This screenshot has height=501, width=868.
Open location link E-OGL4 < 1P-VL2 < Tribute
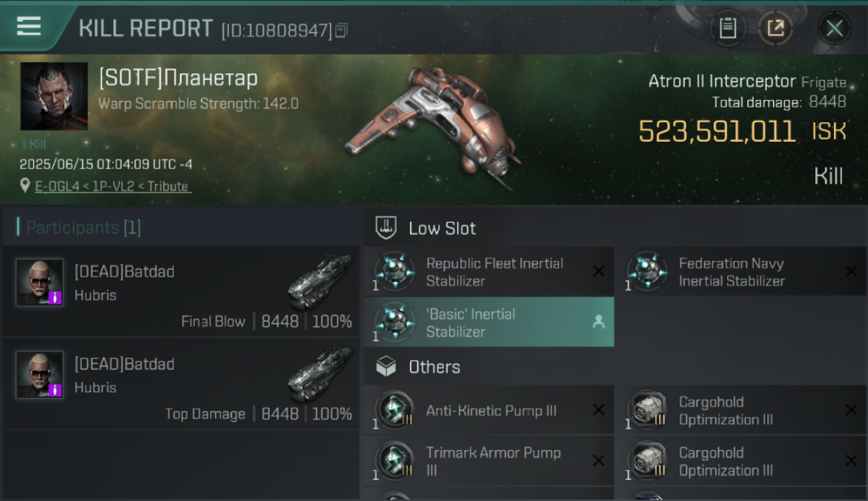click(x=113, y=186)
